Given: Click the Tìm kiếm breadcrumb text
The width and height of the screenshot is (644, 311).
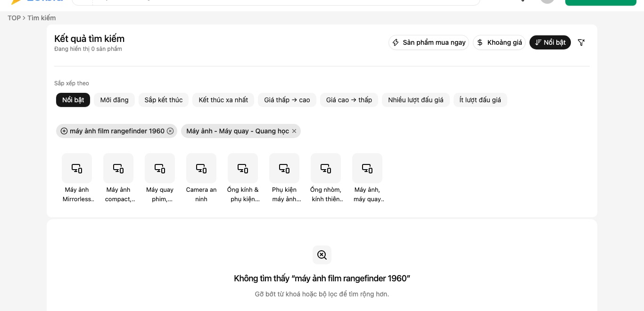Looking at the screenshot, I should 41,18.
